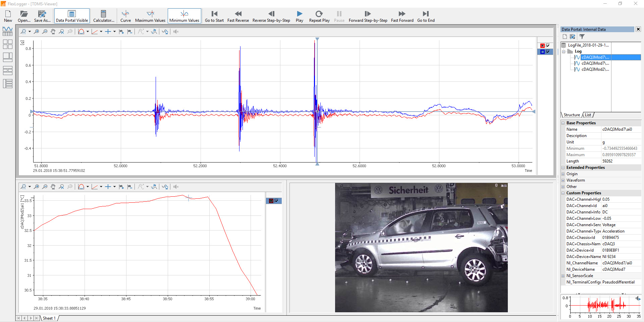Click the Calculator toolbar icon

103,16
